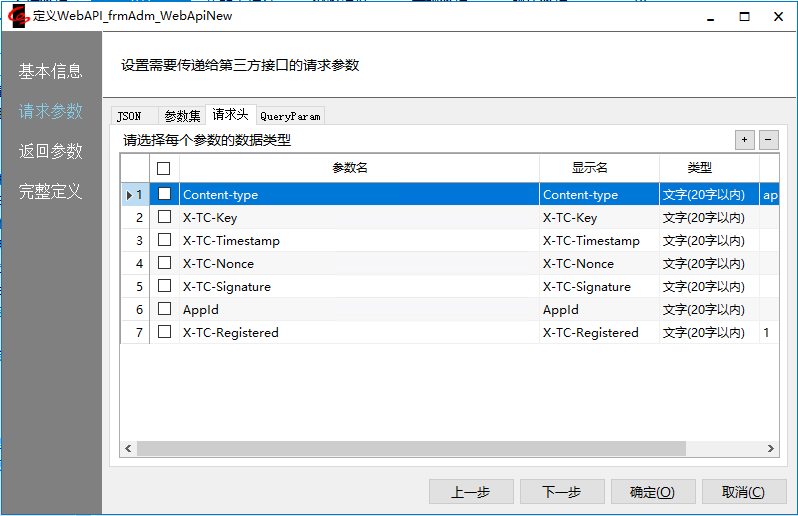The image size is (798, 516).
Task: Check the Content-type row checkbox
Action: (164, 194)
